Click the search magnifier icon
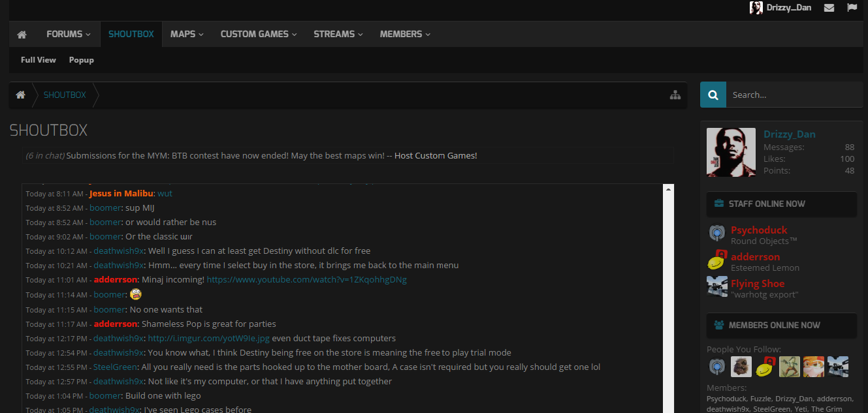 [x=713, y=95]
